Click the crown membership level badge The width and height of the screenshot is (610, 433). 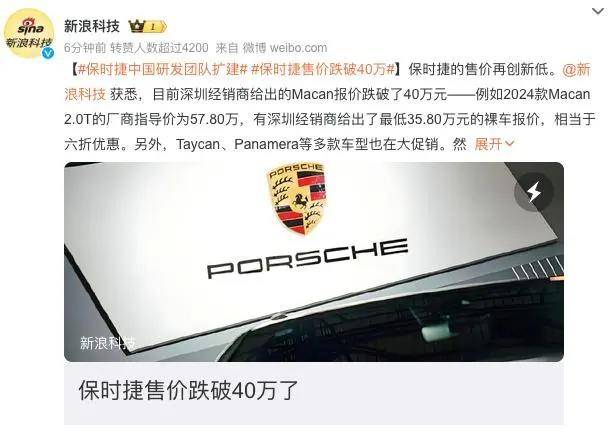[x=148, y=26]
